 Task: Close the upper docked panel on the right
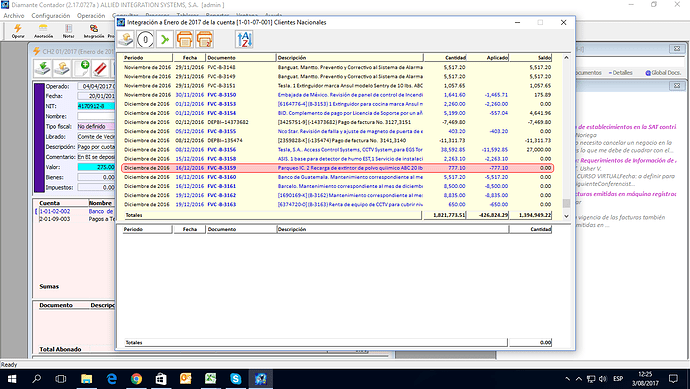677,48
